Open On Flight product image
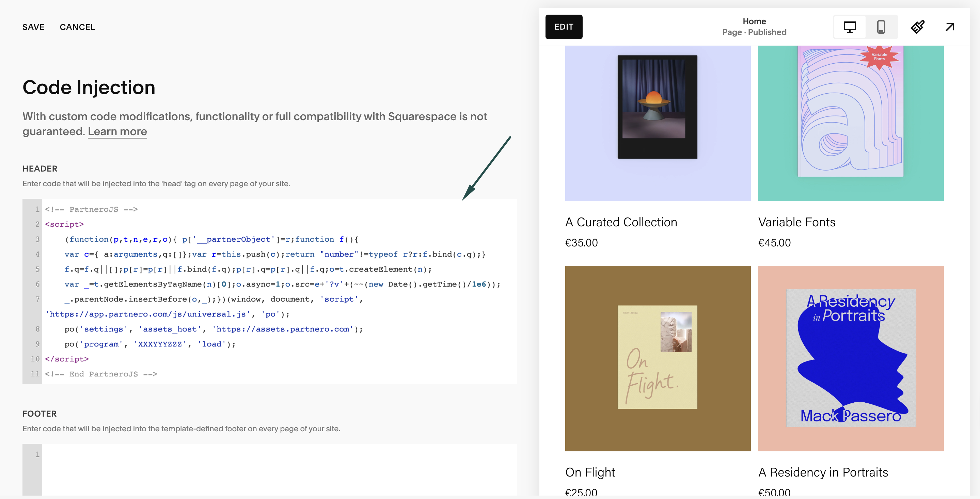The width and height of the screenshot is (980, 499). [658, 358]
